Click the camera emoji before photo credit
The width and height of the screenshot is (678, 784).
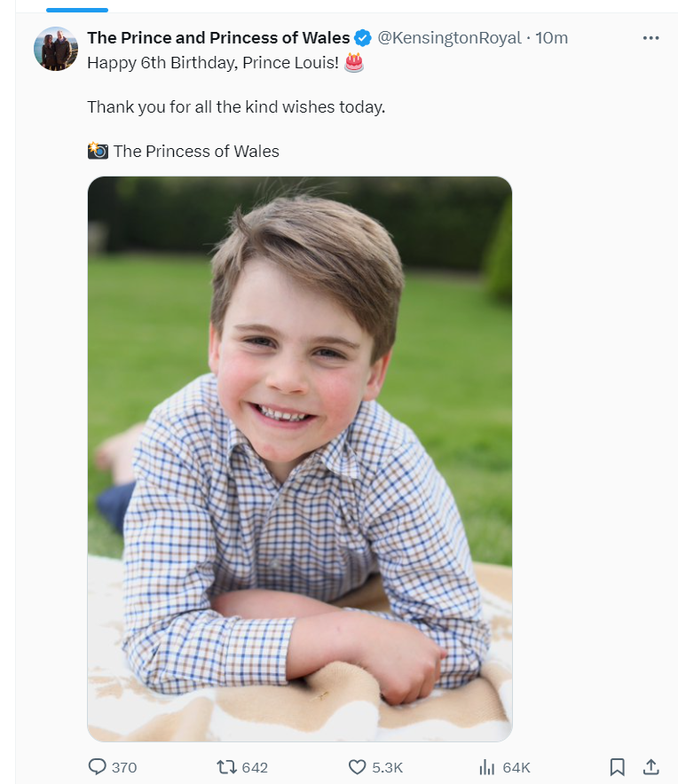[x=98, y=151]
